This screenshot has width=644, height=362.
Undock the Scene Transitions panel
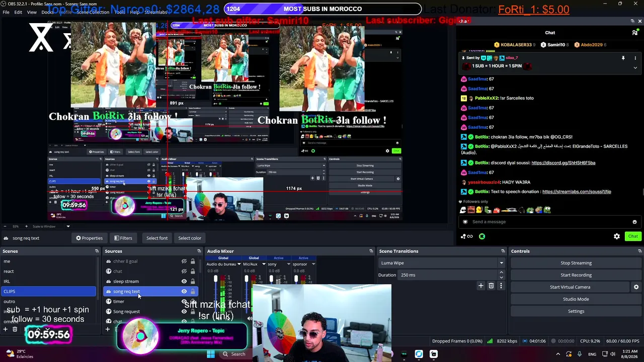point(503,251)
